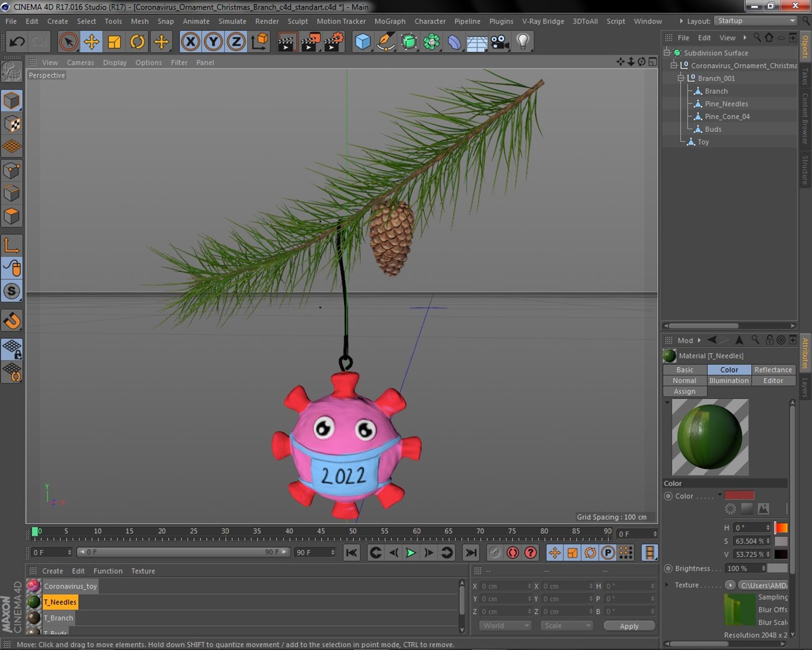Viewport: 812px width, 650px height.
Task: Click the texture path C:\Users button
Action: pyautogui.click(x=763, y=586)
